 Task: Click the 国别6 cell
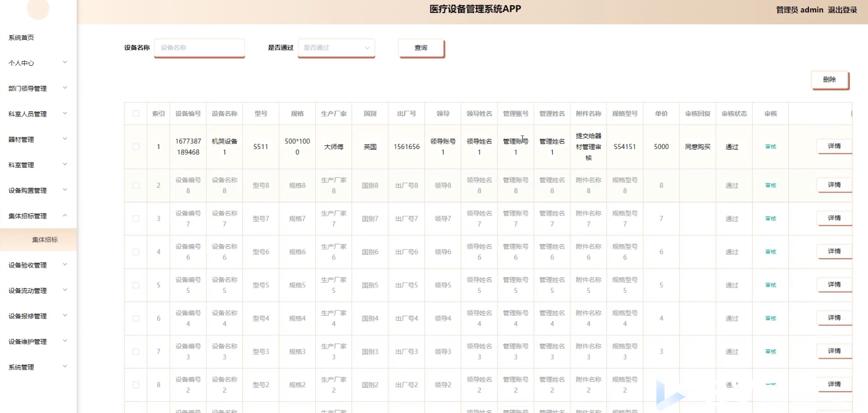[x=370, y=252]
